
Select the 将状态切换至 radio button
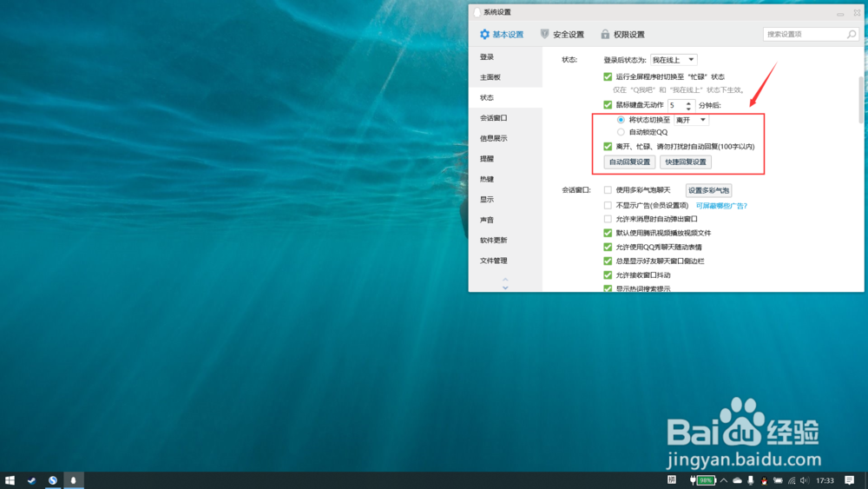tap(621, 120)
